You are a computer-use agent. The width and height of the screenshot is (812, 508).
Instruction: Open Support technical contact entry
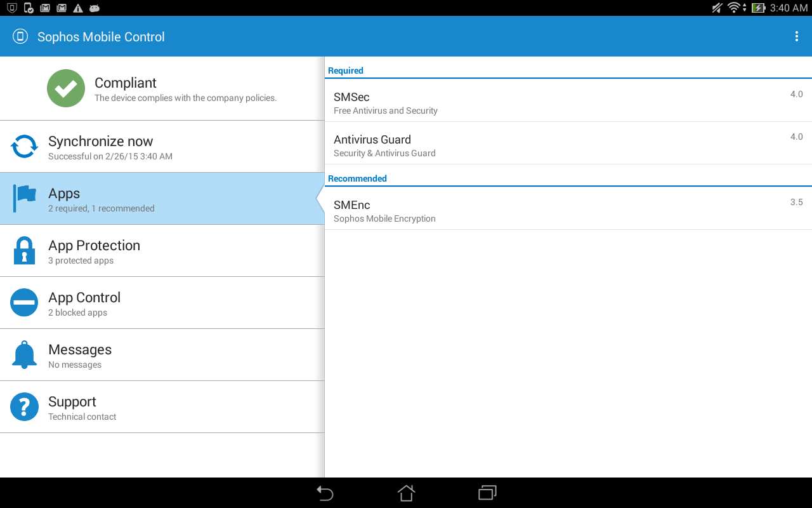coord(162,407)
